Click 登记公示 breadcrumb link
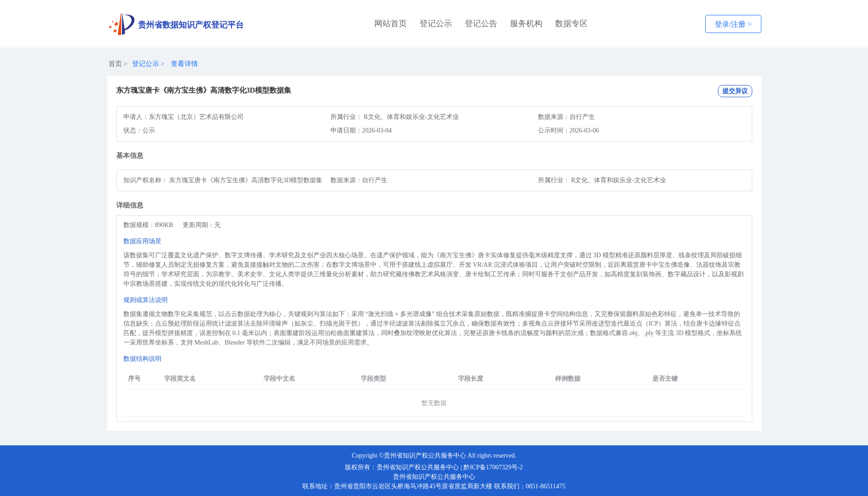868x496 pixels. tap(146, 64)
